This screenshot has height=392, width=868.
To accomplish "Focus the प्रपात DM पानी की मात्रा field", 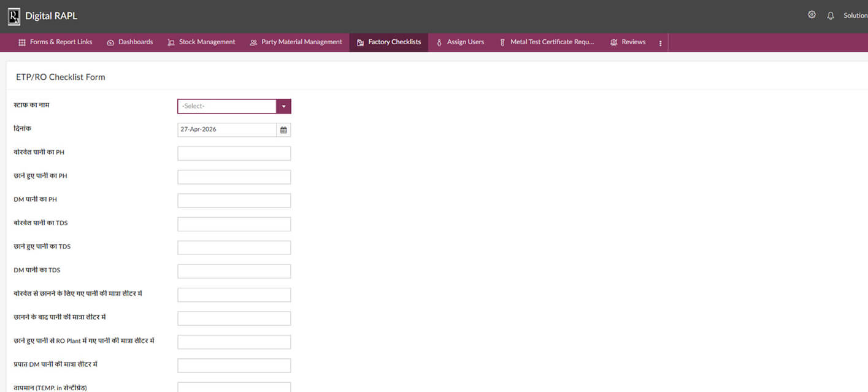I will (x=234, y=366).
